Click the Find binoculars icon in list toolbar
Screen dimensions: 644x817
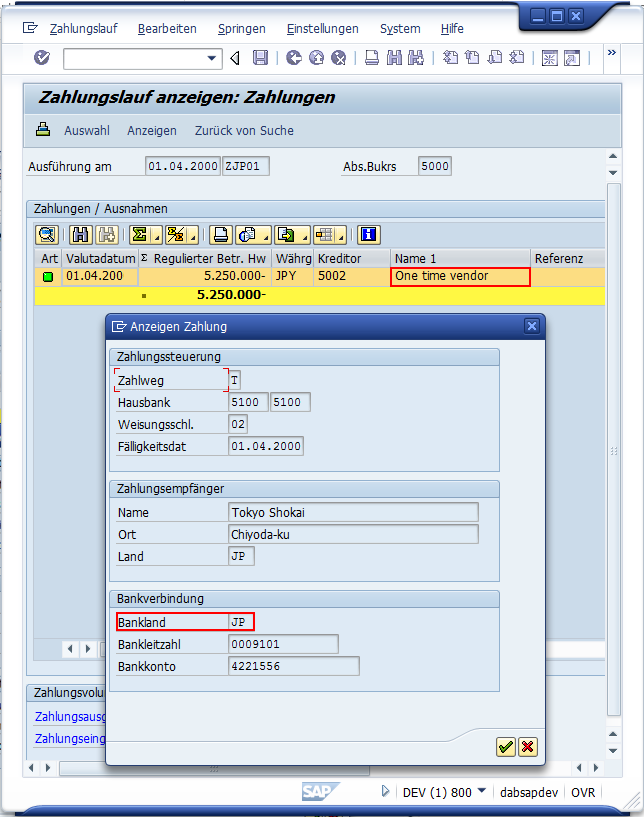pos(80,235)
